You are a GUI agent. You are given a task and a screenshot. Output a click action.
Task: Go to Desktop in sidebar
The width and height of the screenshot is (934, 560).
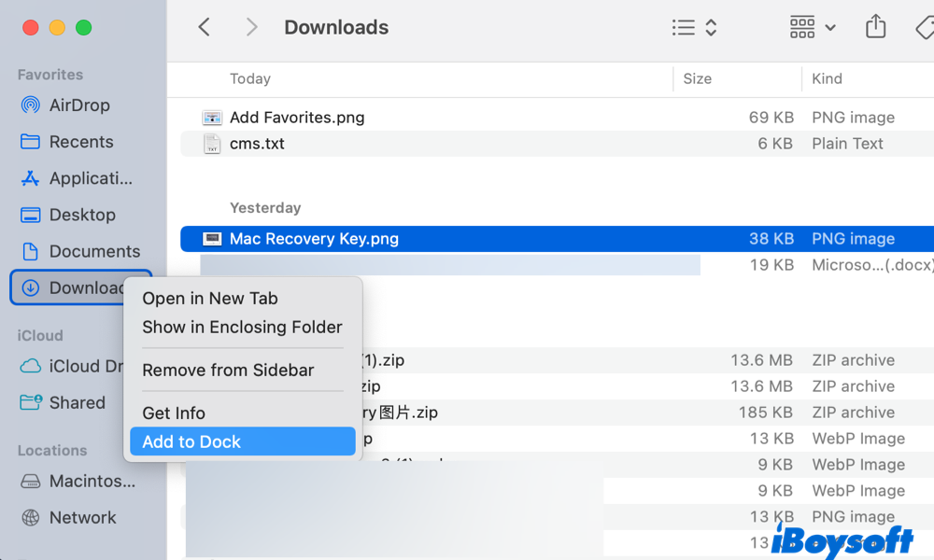(82, 215)
